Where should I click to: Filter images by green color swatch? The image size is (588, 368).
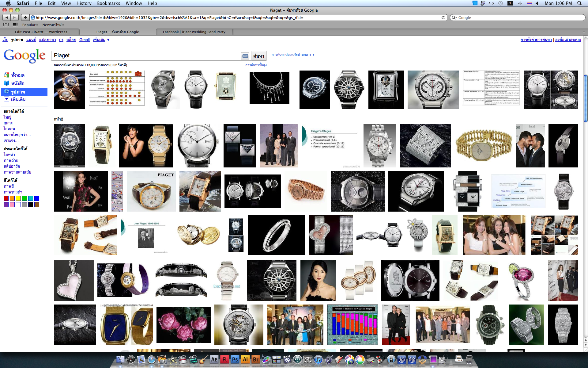pos(24,198)
